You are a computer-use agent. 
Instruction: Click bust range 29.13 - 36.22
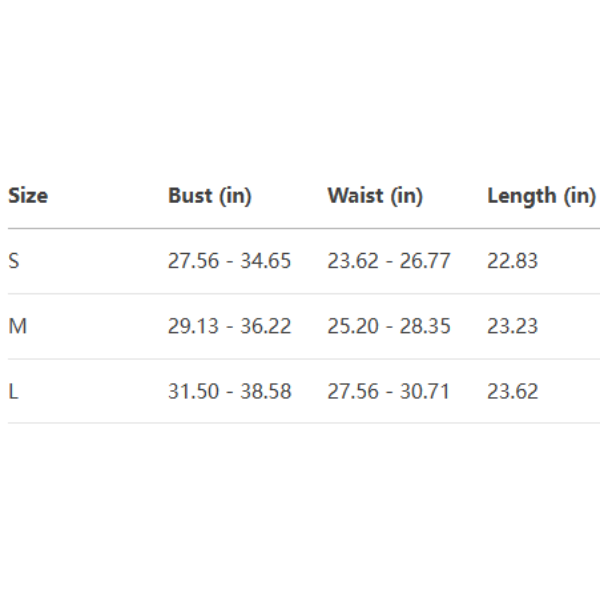tap(229, 326)
